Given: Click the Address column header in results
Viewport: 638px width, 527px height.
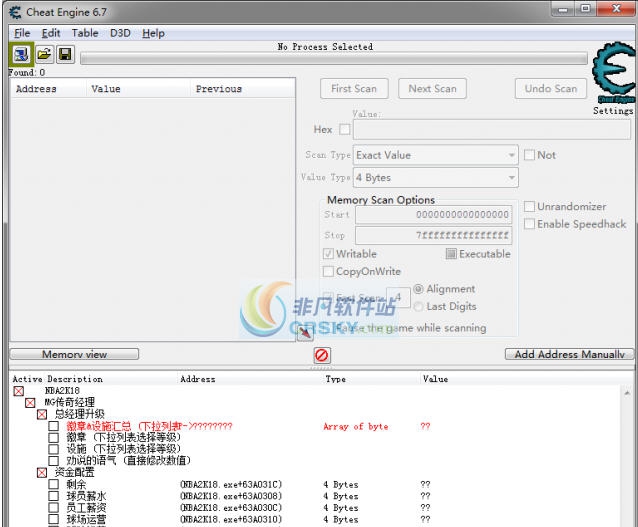Looking at the screenshot, I should [x=36, y=89].
